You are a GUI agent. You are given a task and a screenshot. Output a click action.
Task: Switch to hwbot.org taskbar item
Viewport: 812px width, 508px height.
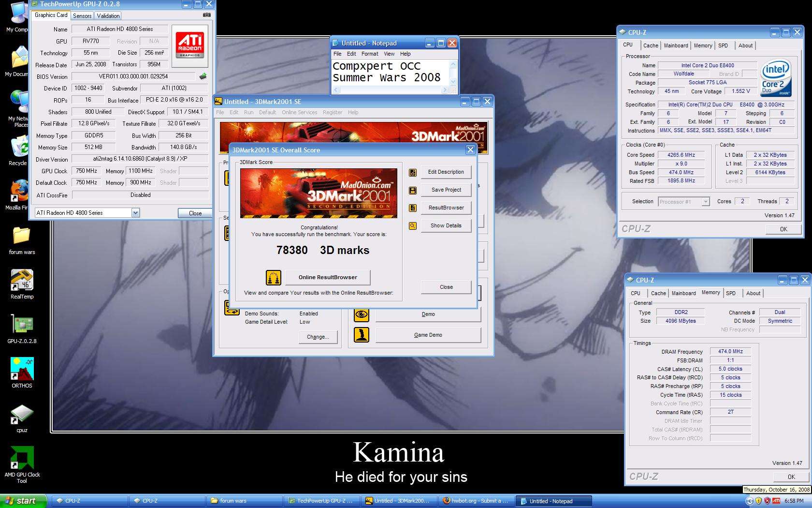[477, 501]
